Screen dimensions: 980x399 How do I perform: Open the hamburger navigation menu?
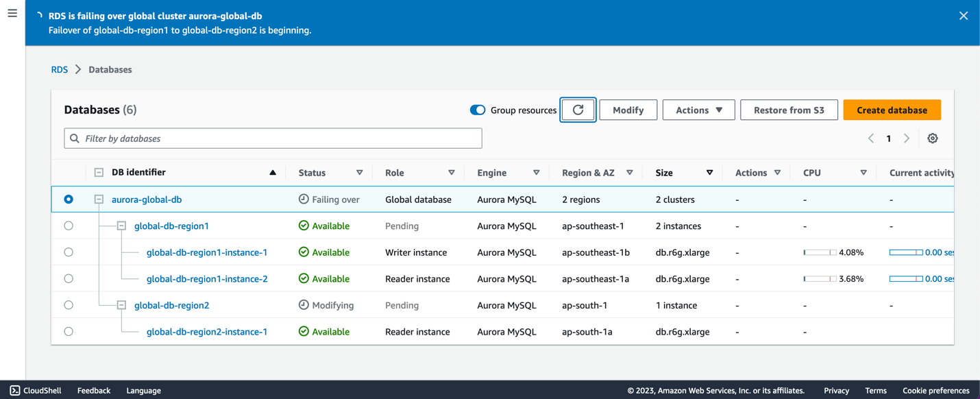coord(12,13)
